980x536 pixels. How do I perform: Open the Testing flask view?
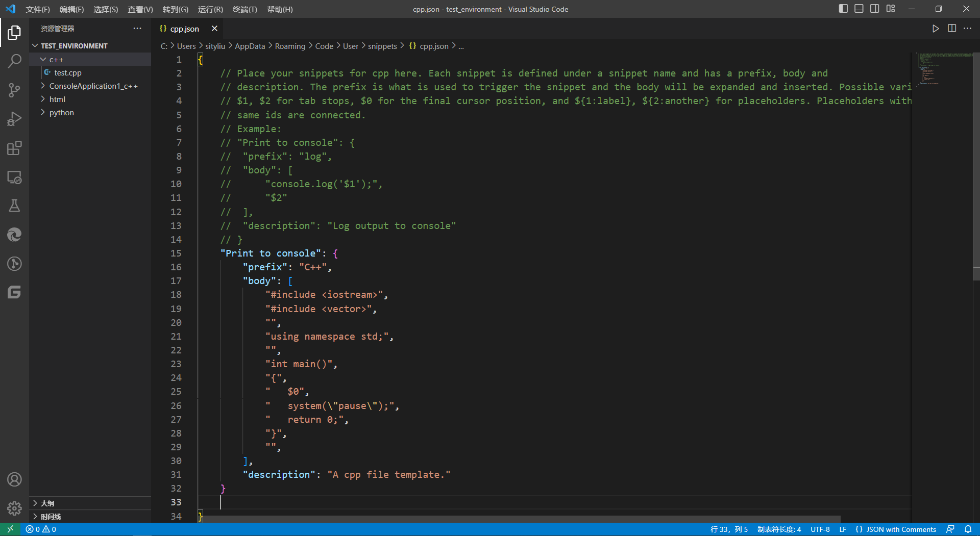(14, 206)
